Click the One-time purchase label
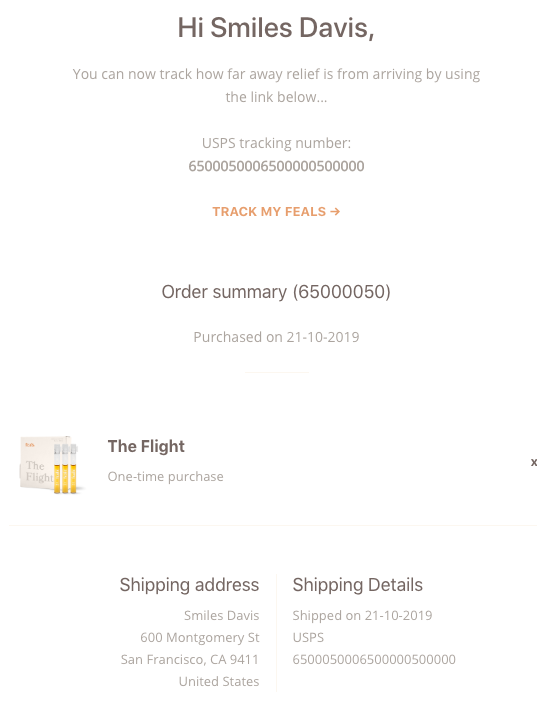This screenshot has height=712, width=537. click(x=166, y=476)
